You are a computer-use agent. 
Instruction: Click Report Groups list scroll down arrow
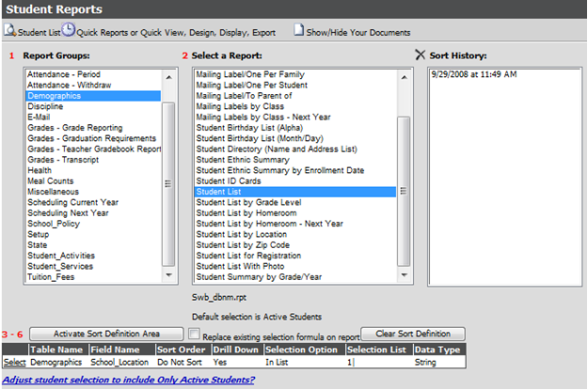168,275
